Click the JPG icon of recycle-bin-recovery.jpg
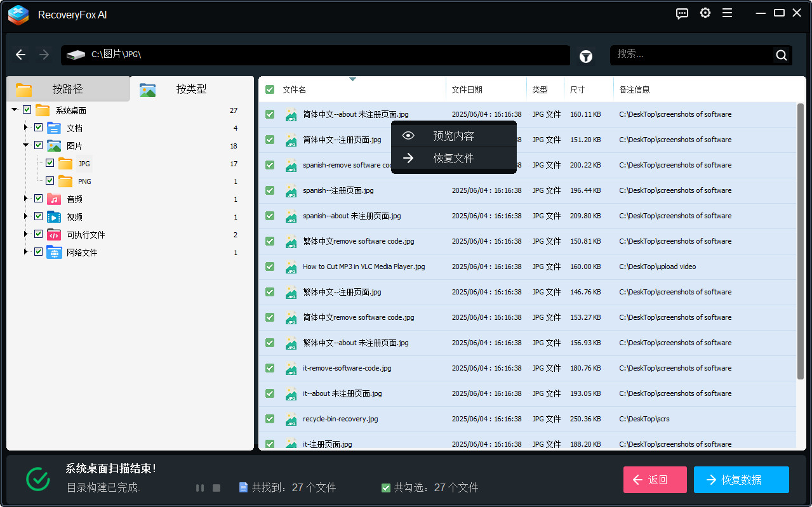The width and height of the screenshot is (812, 507). (291, 419)
